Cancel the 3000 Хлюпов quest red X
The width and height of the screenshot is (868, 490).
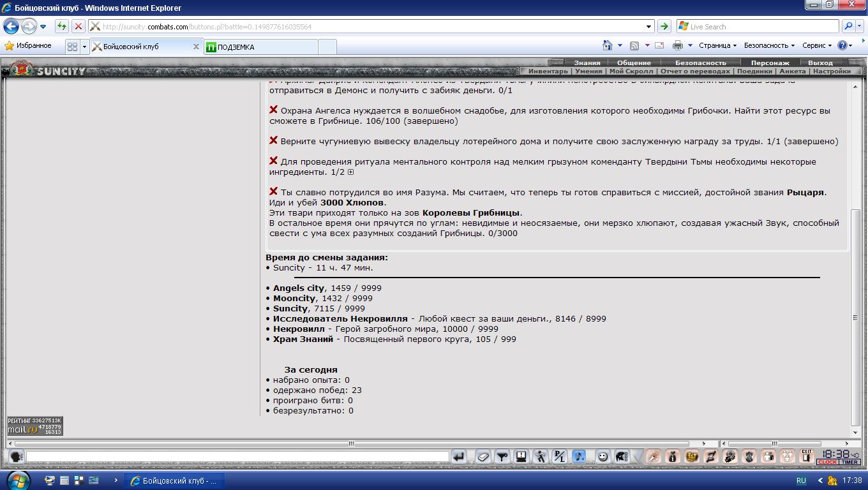(x=273, y=191)
